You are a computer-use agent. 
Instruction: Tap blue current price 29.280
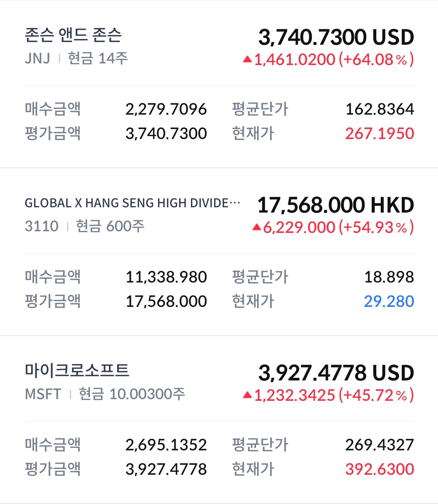(389, 301)
